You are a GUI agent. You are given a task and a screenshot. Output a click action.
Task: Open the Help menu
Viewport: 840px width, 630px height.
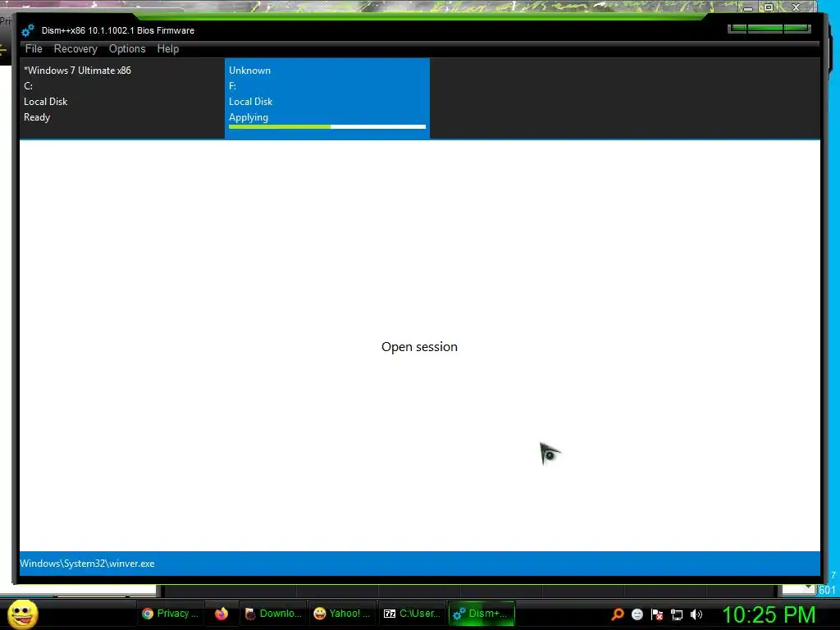(167, 48)
